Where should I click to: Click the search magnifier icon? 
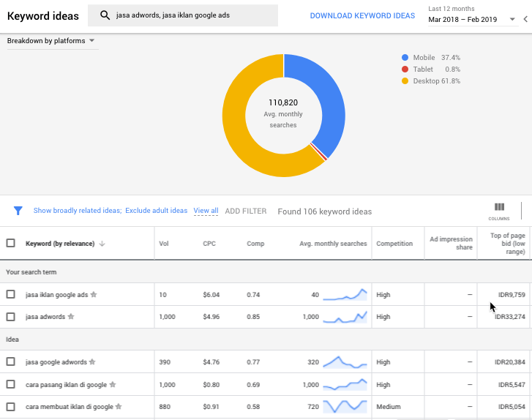point(105,15)
